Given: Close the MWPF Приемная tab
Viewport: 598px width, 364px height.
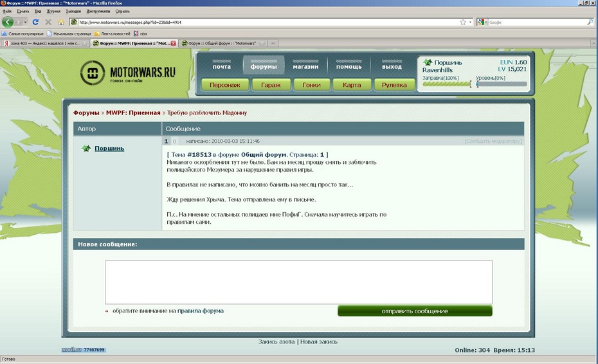Looking at the screenshot, I should coord(173,44).
